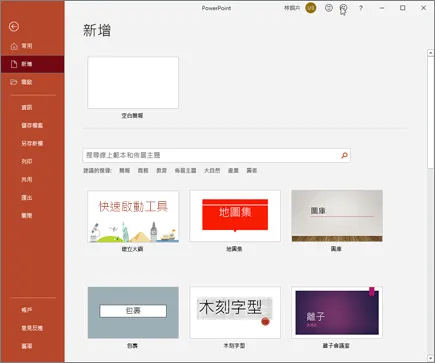Pick the 木刻字型 (Wood Type) template thumbnail

coord(235,313)
